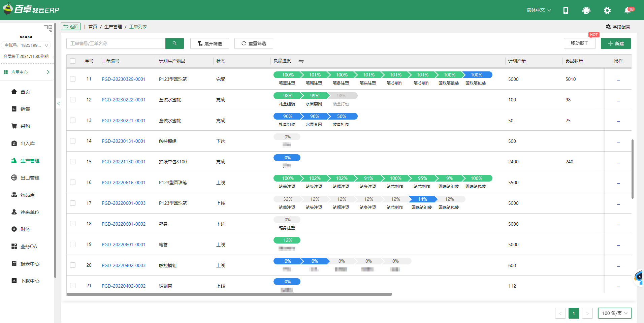
Task: Open the 简体中文 language dropdown
Action: [x=539, y=10]
